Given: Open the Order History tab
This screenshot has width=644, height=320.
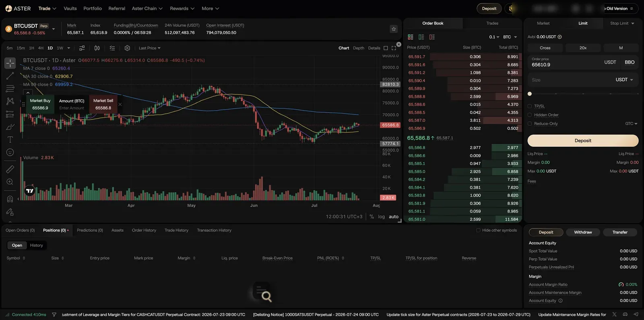Looking at the screenshot, I should 144,230.
